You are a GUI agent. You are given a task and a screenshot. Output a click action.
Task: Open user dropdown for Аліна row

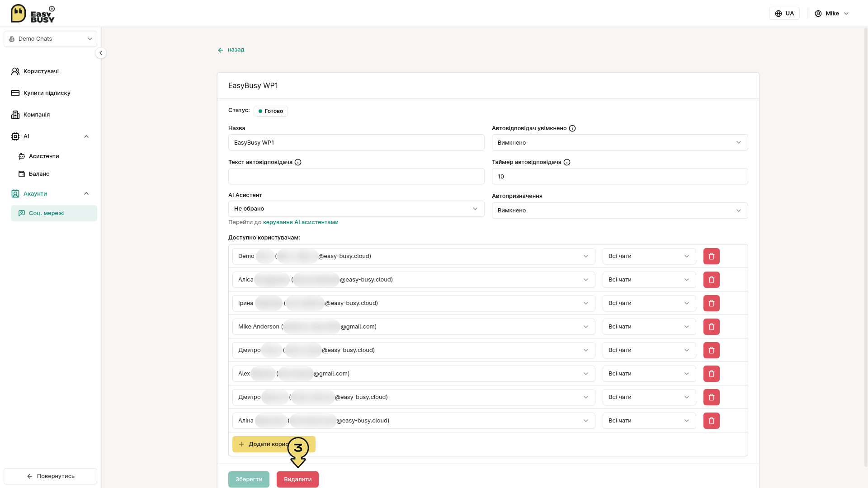coord(414,421)
